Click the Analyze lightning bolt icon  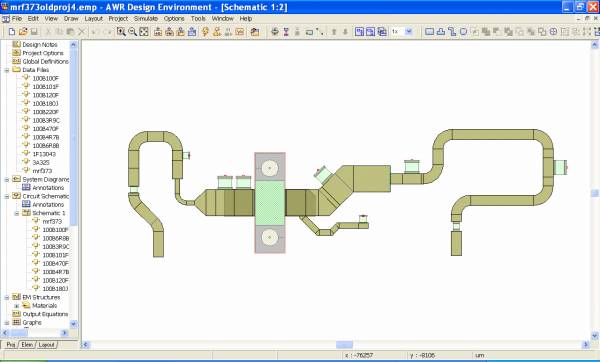205,32
